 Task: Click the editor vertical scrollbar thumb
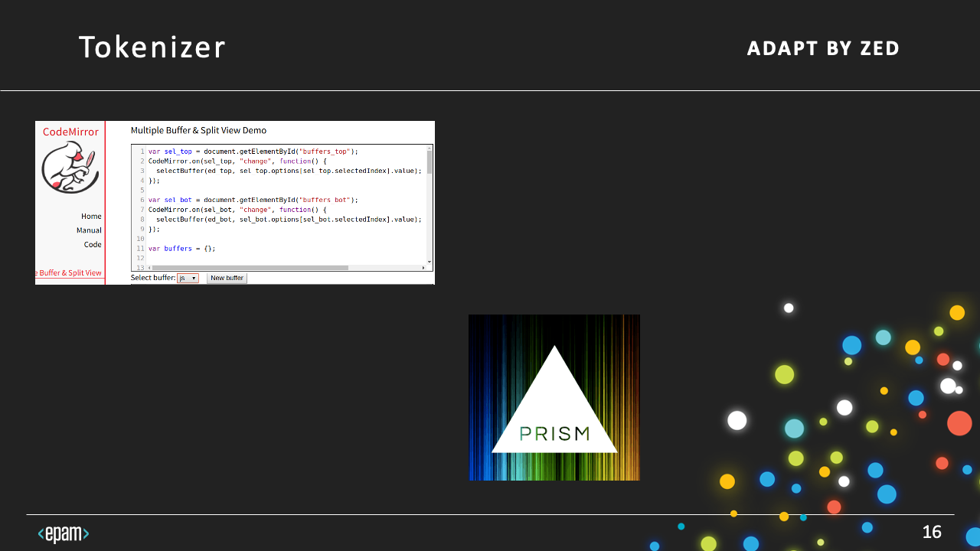[x=430, y=162]
